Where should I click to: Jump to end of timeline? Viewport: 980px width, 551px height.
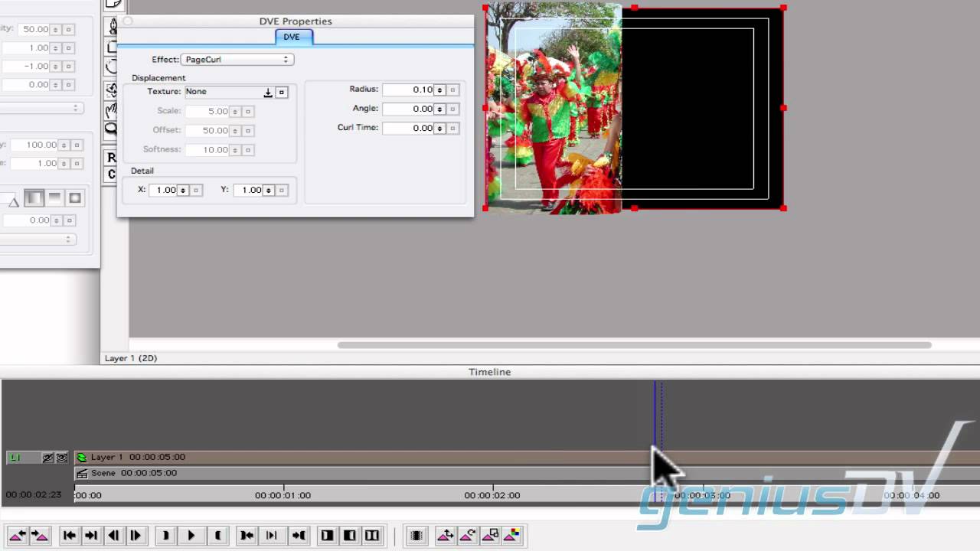pyautogui.click(x=91, y=536)
